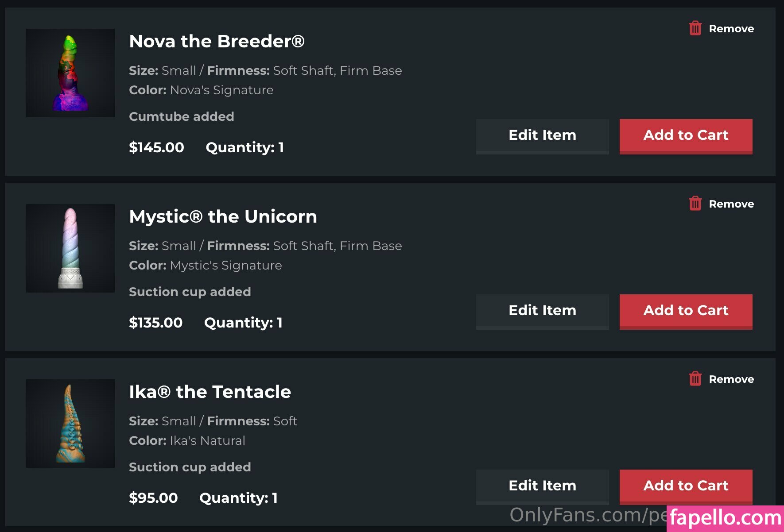Add Ika the Tentacle to cart
Viewport: 784px width, 532px height.
pyautogui.click(x=686, y=486)
